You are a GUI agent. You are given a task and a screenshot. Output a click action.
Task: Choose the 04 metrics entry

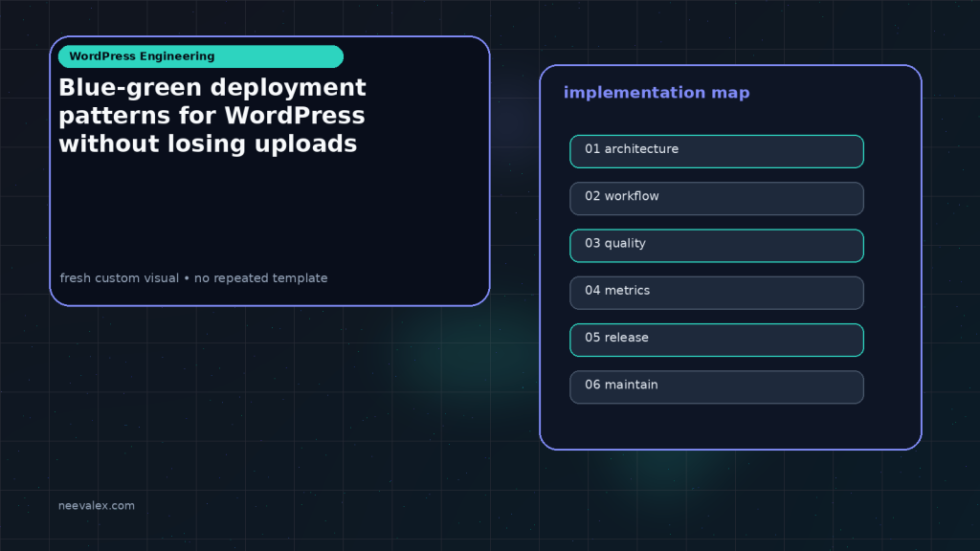[x=716, y=293]
